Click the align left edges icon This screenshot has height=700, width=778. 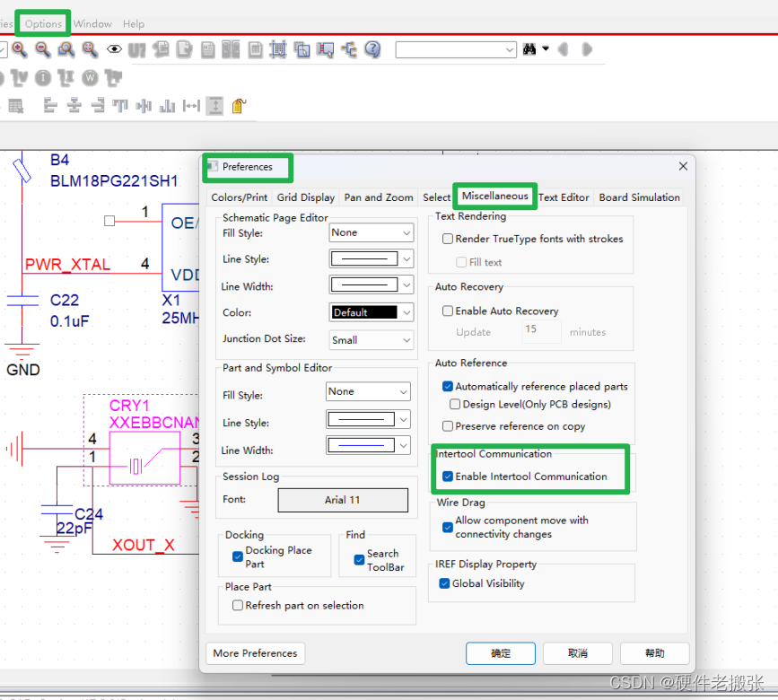[x=50, y=106]
